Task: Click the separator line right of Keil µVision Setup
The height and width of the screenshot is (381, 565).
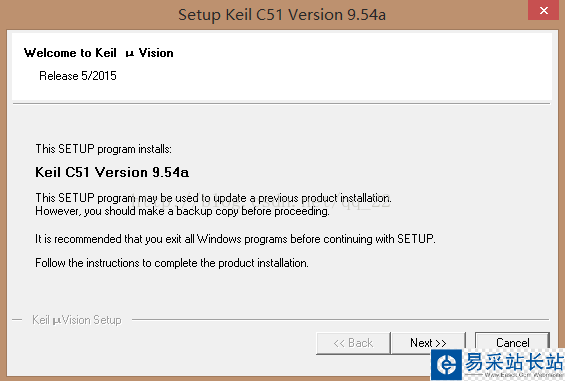Action: pos(341,319)
